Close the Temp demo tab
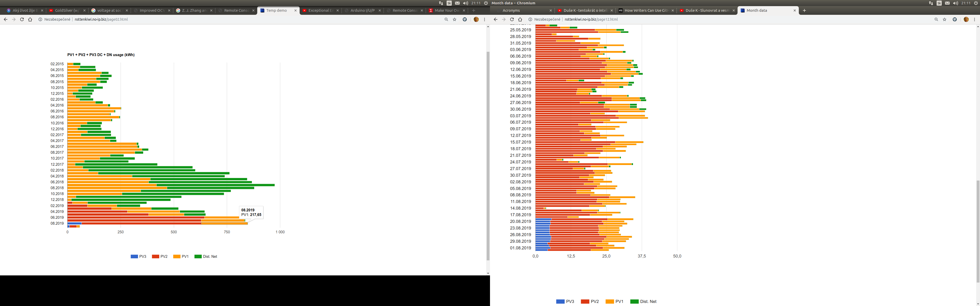Image resolution: width=980 pixels, height=306 pixels. 296,11
